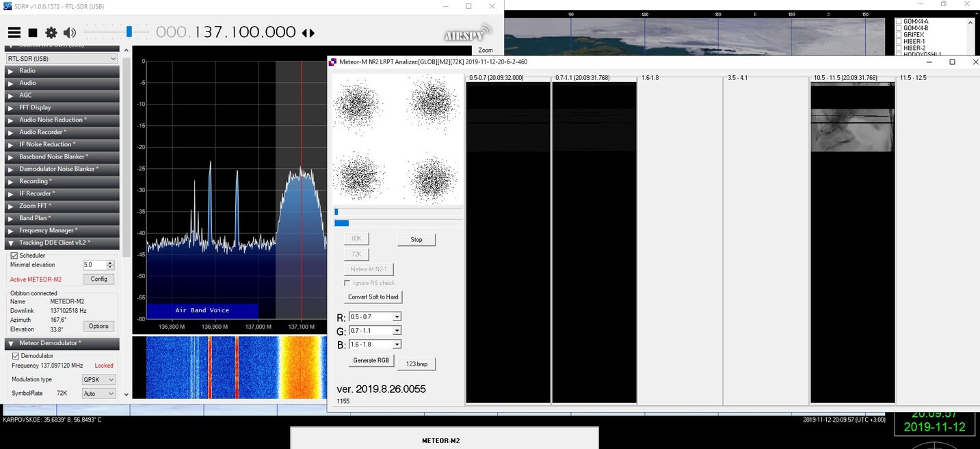980x449 pixels.
Task: Click the 000.137.100.000 frequency display
Action: point(226,33)
